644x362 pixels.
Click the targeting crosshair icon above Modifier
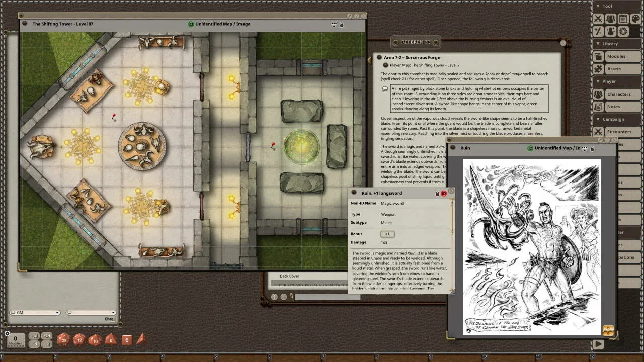click(7, 333)
